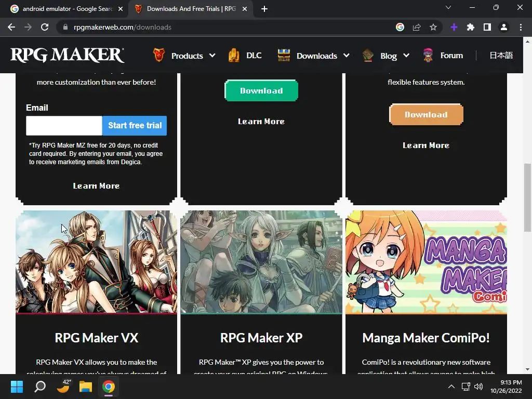Image resolution: width=532 pixels, height=399 pixels.
Task: Bookmark this page with star icon
Action: click(433, 27)
